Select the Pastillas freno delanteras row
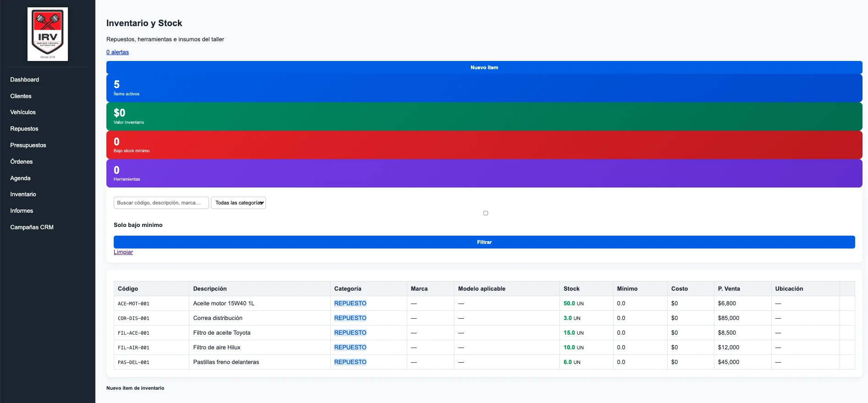 pos(484,362)
